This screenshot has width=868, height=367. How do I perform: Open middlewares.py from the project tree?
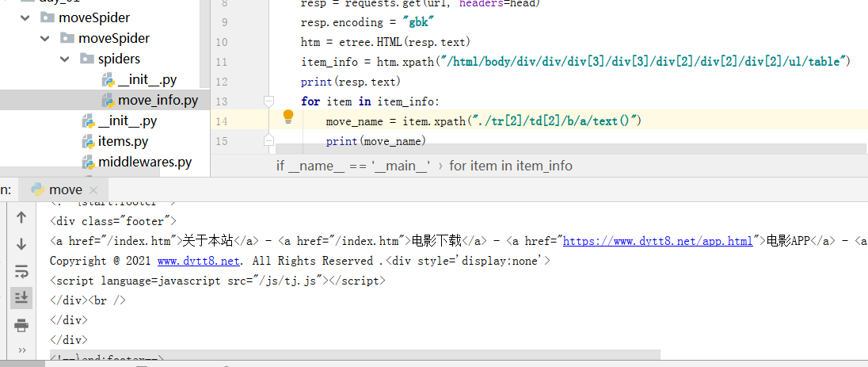click(x=144, y=162)
